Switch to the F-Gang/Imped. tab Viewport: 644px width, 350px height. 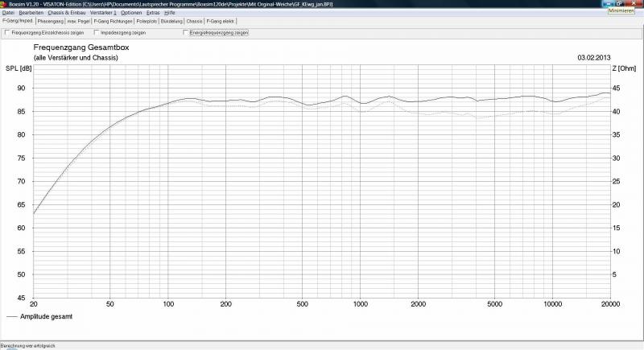pos(17,21)
